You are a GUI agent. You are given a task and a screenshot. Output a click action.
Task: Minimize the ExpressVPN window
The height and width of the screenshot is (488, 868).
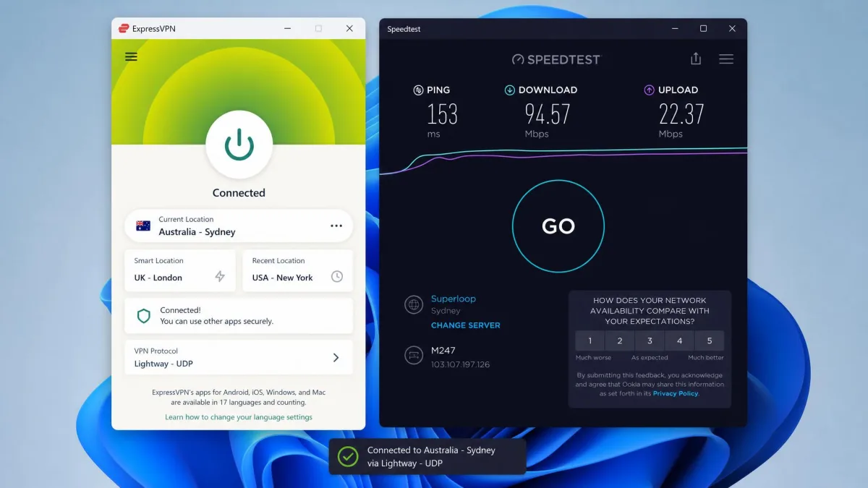(x=287, y=28)
